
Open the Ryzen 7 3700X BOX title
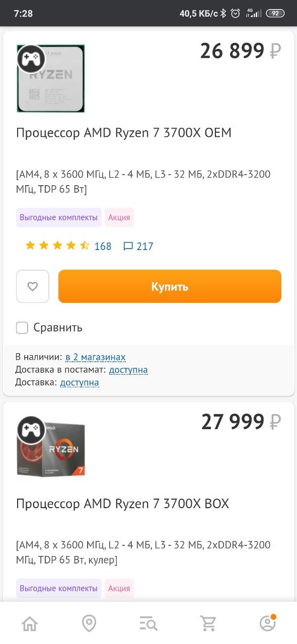click(x=123, y=504)
